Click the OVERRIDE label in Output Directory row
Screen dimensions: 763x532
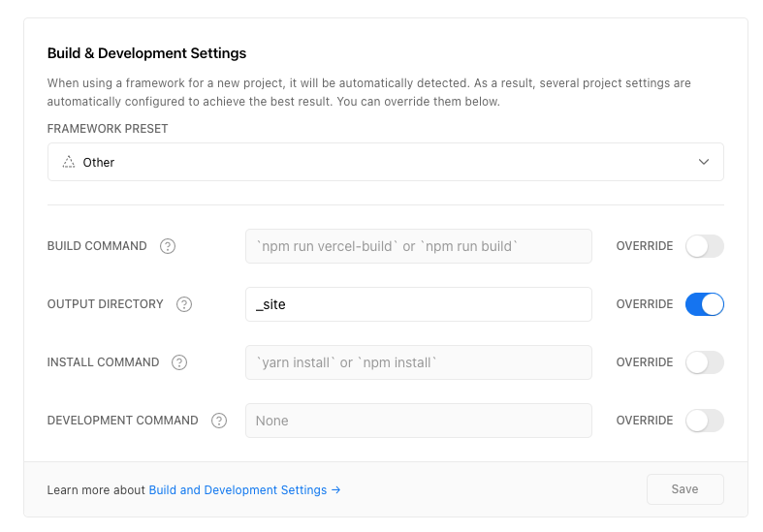[x=644, y=304]
